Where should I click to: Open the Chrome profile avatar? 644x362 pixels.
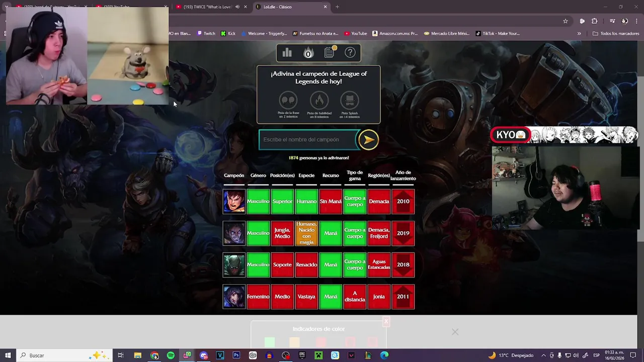click(624, 21)
